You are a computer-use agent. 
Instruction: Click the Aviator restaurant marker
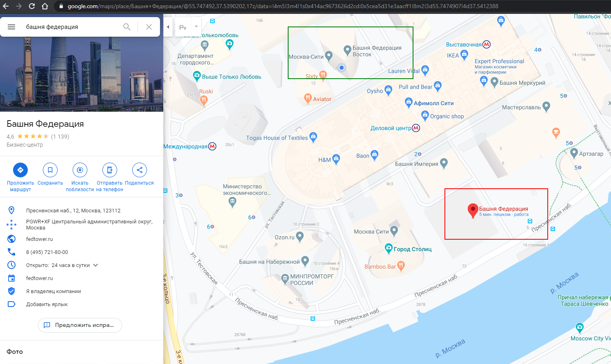(x=308, y=98)
